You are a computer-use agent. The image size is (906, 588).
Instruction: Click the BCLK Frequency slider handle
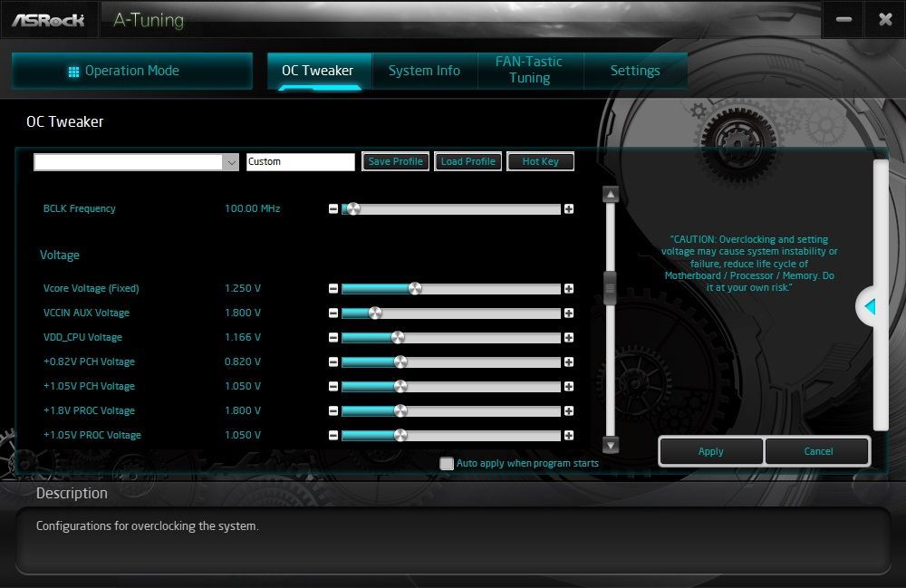[353, 208]
